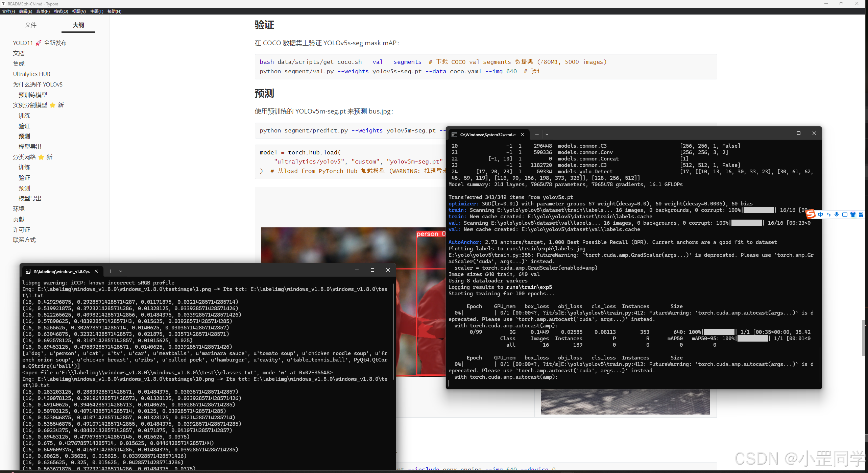Add a new tab in labelimg terminal

tap(111, 271)
